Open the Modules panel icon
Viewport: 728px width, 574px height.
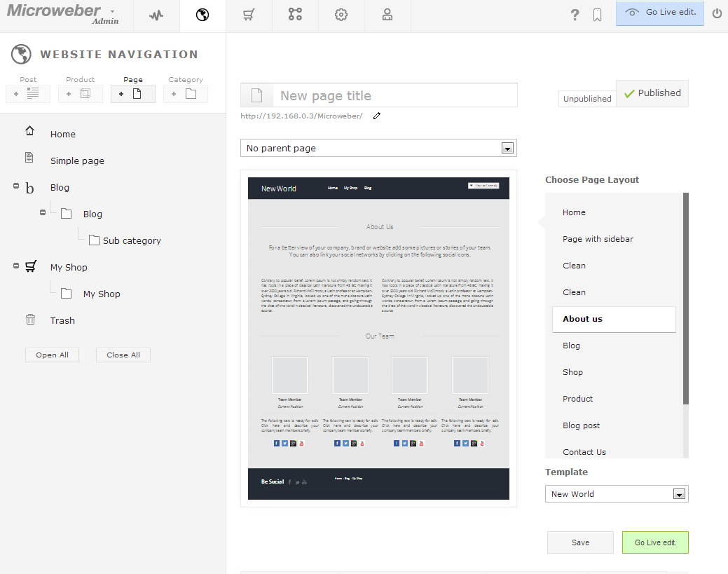(x=294, y=14)
